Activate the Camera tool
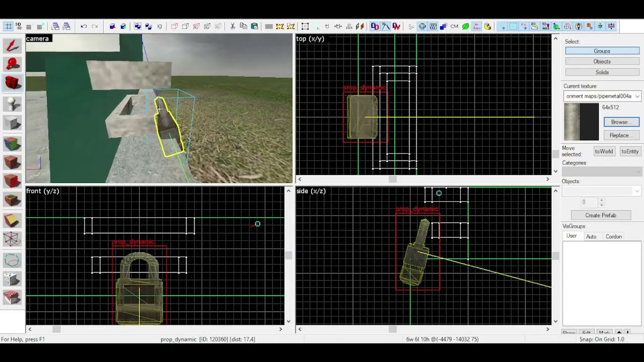Viewport: 644px width, 362px height. click(13, 83)
